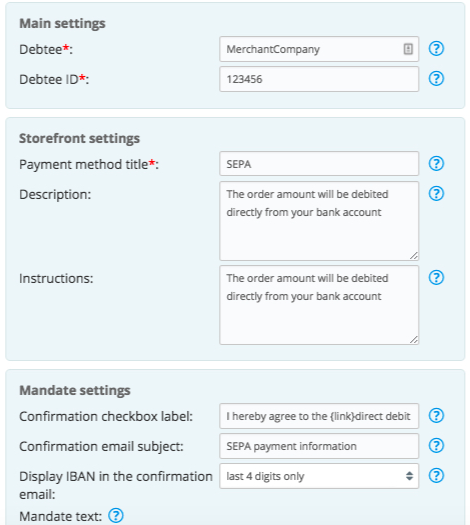Show help tooltip for Description
This screenshot has height=525, width=470.
[436, 194]
